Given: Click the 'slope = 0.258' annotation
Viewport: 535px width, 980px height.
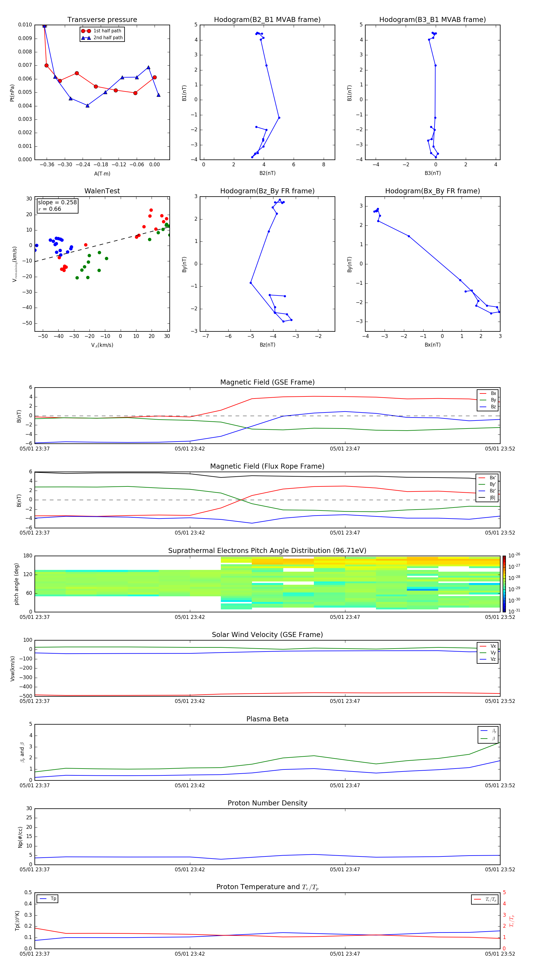Looking at the screenshot, I should tap(57, 203).
